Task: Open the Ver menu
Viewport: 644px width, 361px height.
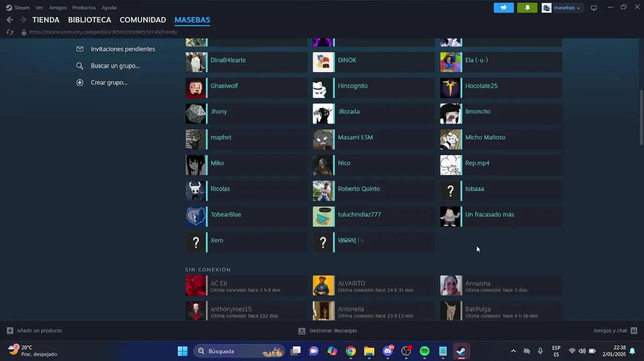Action: pyautogui.click(x=39, y=8)
